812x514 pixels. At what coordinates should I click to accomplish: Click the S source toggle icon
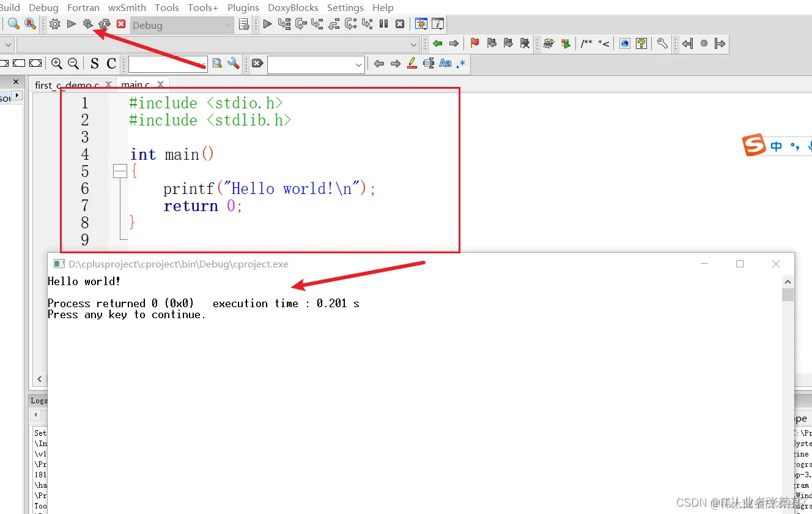[x=94, y=63]
